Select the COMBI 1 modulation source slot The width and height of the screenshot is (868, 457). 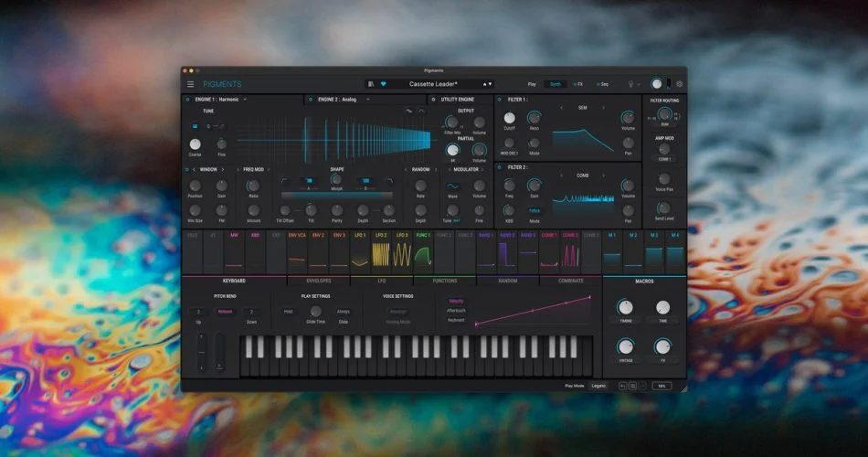(549, 252)
